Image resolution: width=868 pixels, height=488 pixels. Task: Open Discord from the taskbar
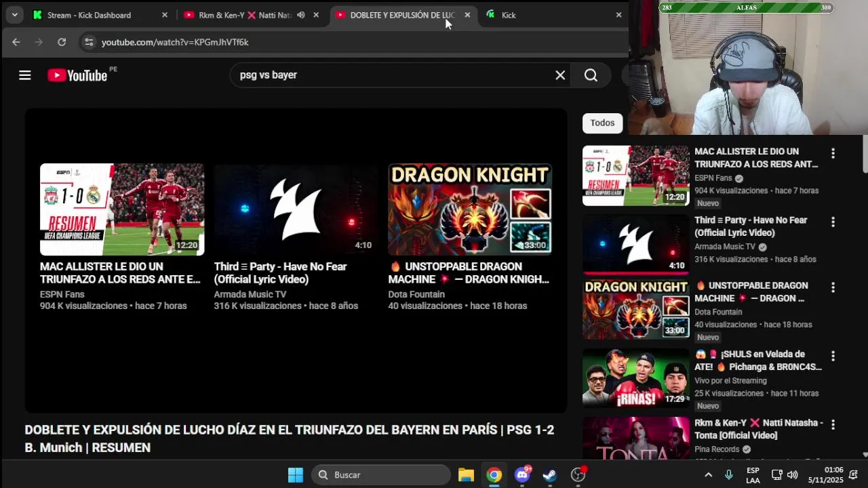coord(522,475)
